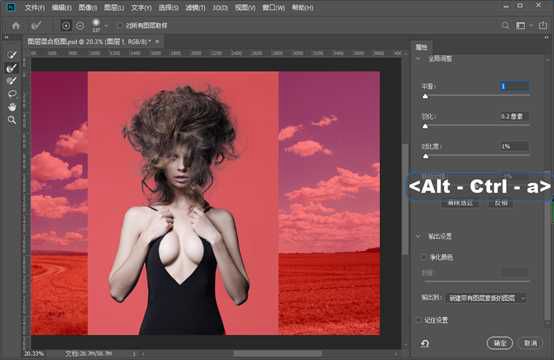Click the Cancel button
The height and width of the screenshot is (360, 554).
tap(531, 343)
